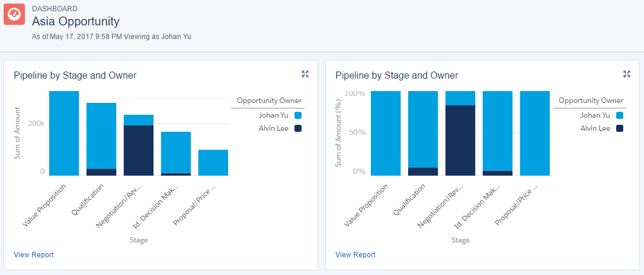Click Alvin Lee swatch in left chart legend
This screenshot has height=275, width=644.
[x=298, y=128]
